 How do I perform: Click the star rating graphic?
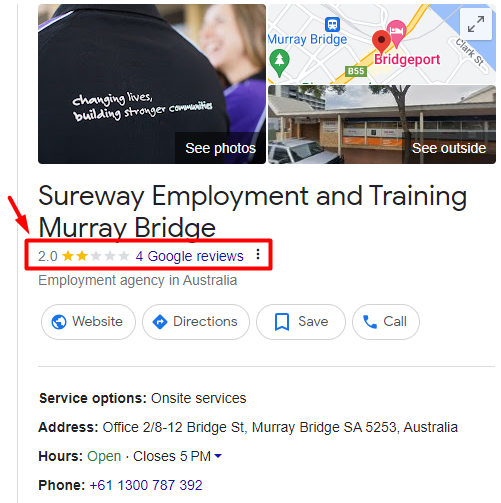coord(96,256)
